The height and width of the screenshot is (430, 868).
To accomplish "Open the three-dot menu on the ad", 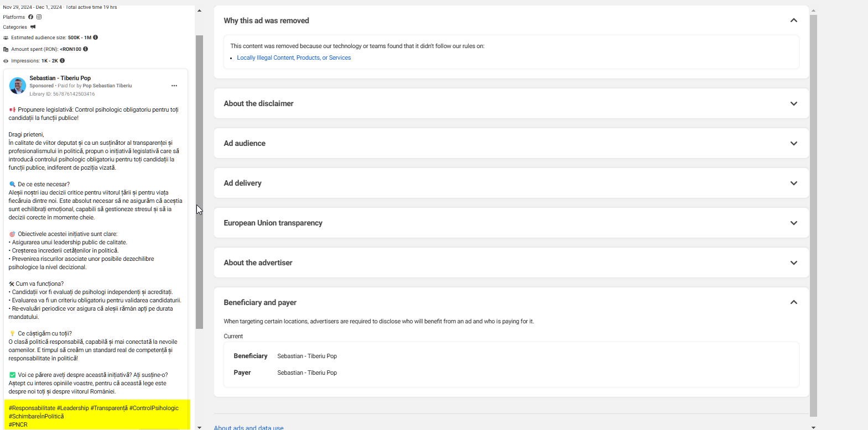I will tap(174, 86).
